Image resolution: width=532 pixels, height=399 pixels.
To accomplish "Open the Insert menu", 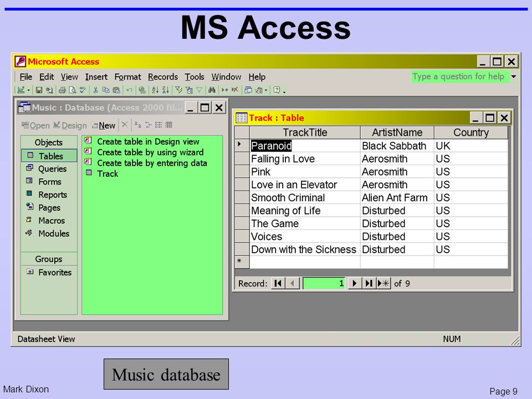I will tap(96, 77).
